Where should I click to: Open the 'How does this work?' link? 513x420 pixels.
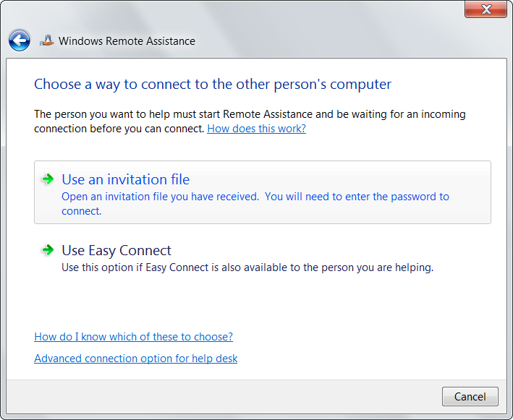pos(256,129)
